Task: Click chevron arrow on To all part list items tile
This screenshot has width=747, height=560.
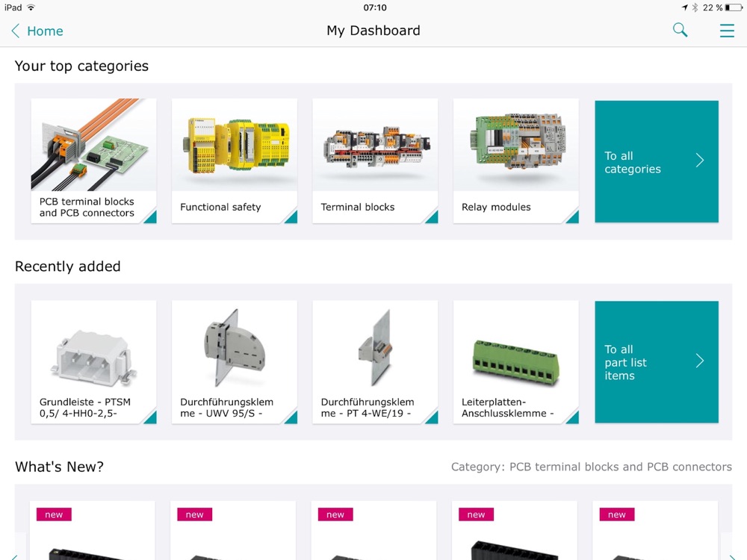Action: coord(699,361)
